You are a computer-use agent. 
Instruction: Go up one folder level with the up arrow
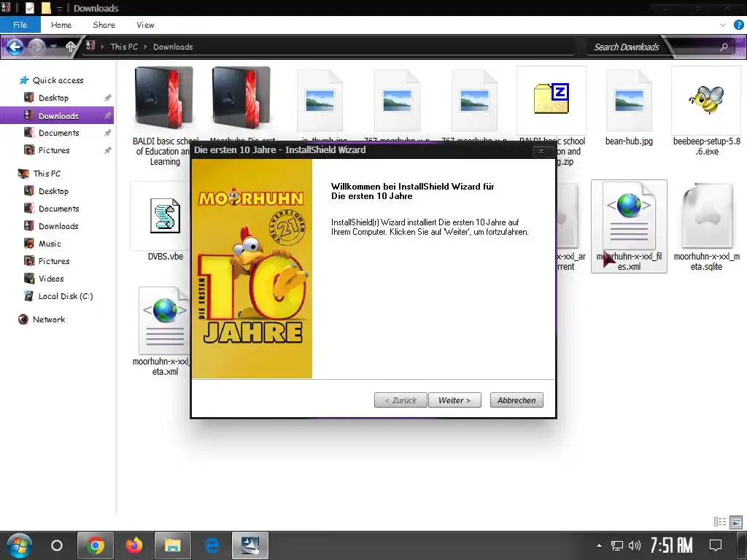[71, 47]
